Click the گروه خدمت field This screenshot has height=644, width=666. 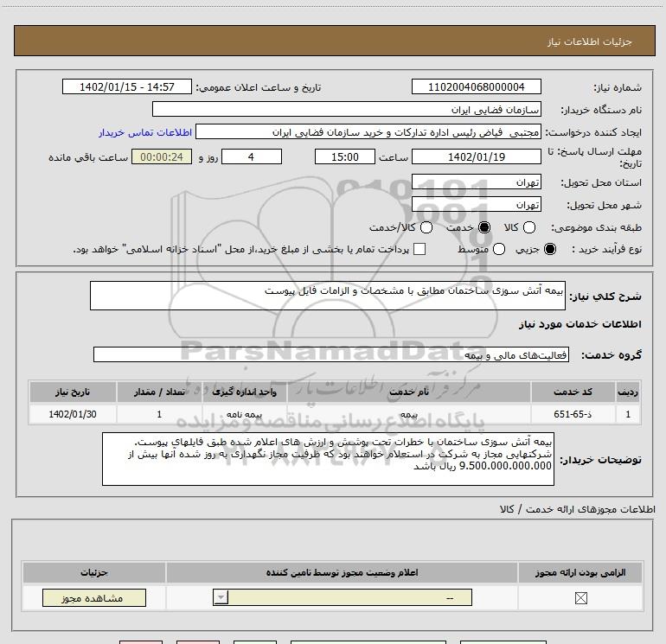(x=331, y=354)
